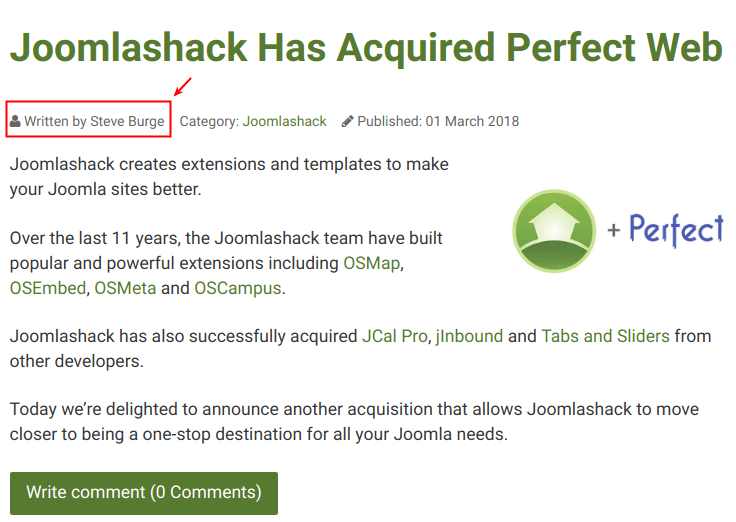Click the article title heading

point(366,47)
